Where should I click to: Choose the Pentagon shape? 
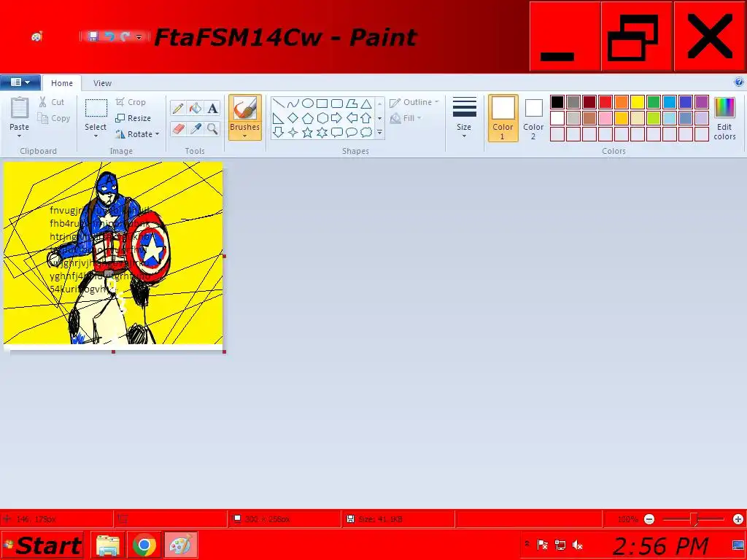click(x=308, y=117)
